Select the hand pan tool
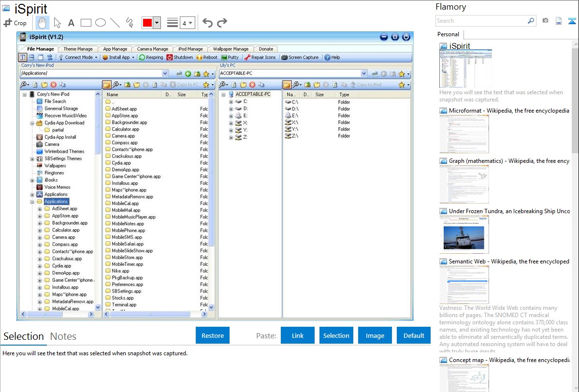 coord(42,23)
